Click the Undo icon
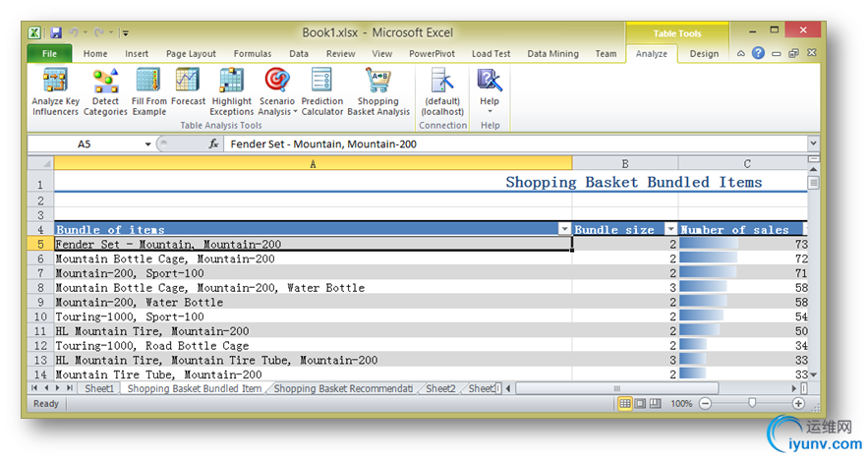 coord(73,33)
